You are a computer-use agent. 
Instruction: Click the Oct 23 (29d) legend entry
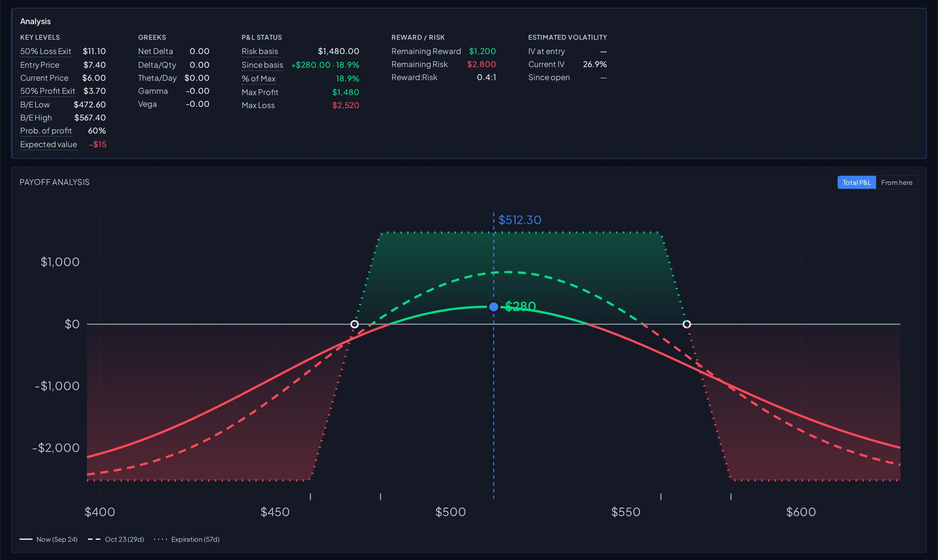pos(116,539)
